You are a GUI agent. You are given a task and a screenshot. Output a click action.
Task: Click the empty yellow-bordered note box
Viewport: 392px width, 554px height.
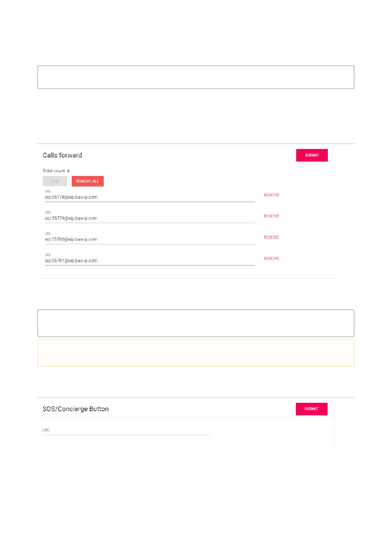(196, 353)
